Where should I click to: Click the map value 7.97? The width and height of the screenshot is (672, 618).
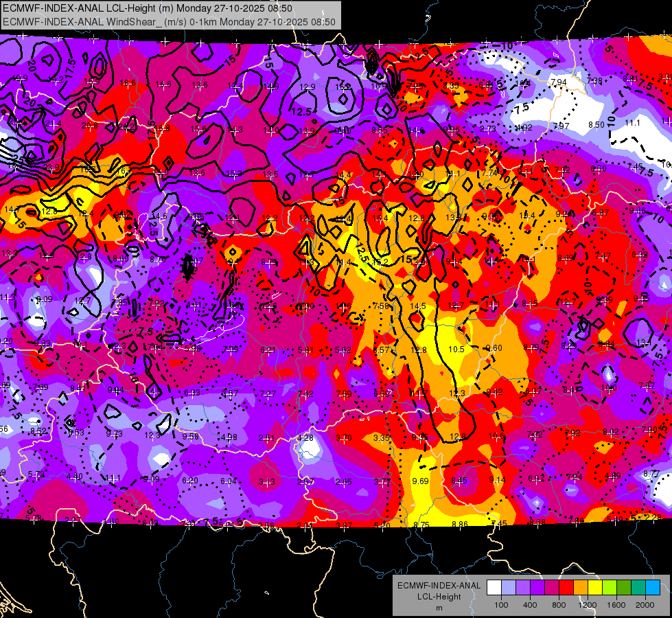(x=561, y=126)
